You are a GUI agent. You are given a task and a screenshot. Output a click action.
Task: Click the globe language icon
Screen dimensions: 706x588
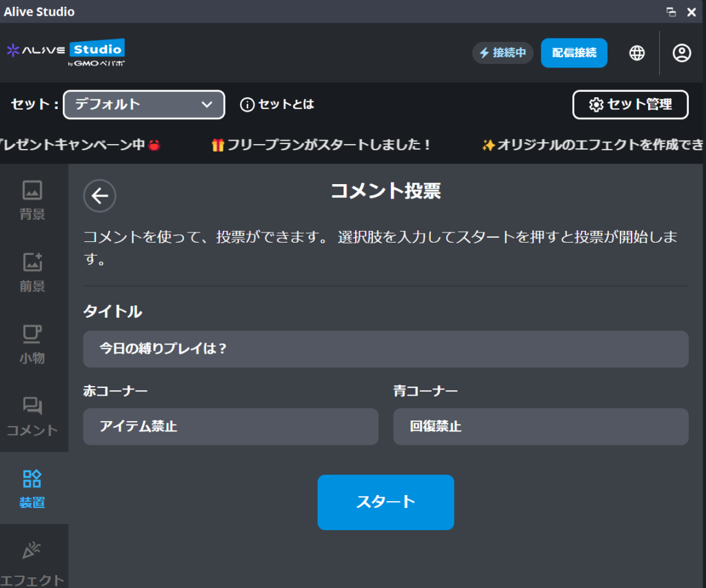637,53
